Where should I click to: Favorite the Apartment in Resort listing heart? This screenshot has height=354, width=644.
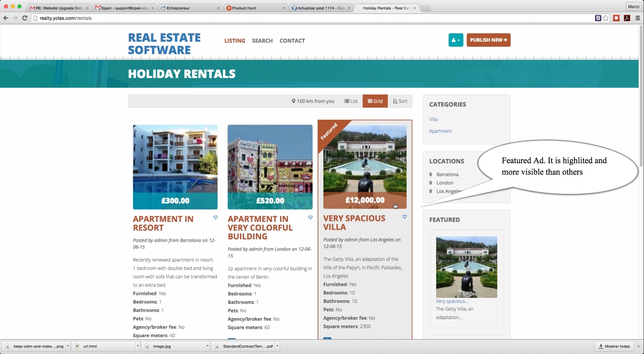click(215, 217)
